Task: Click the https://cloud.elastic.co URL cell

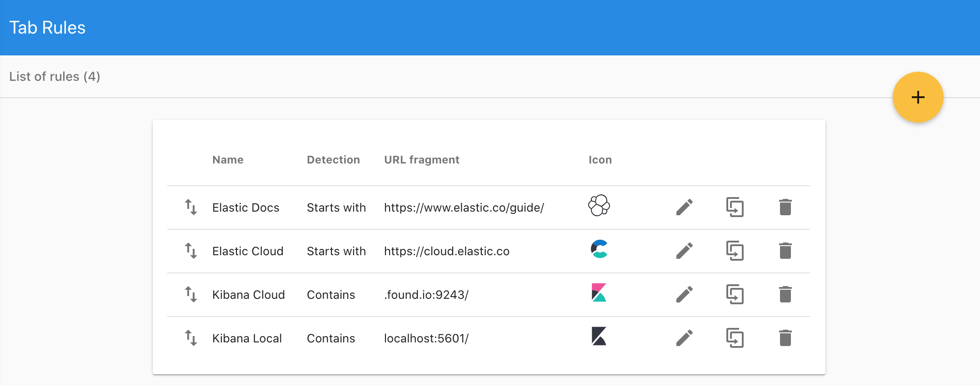Action: tap(447, 251)
